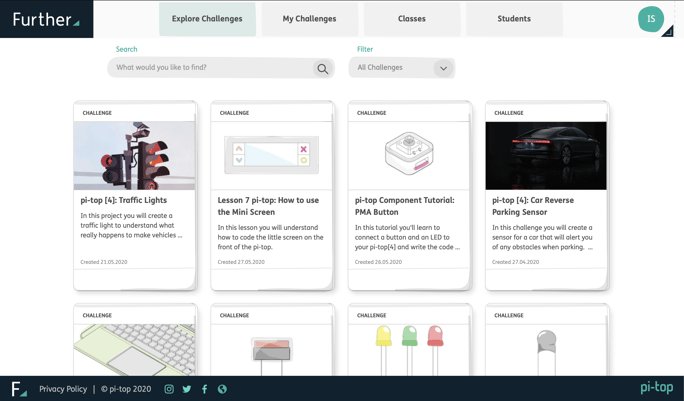The height and width of the screenshot is (401, 684).
Task: Switch to Explore Challenges tab
Action: (207, 19)
